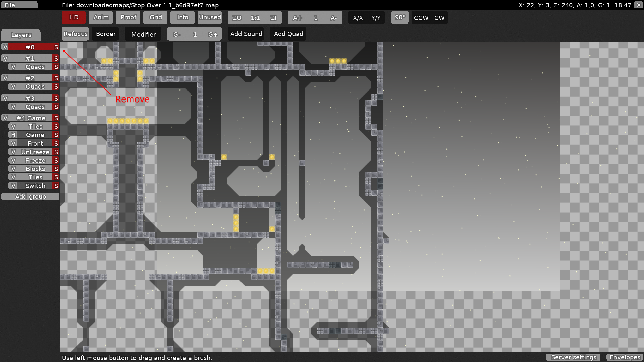Click the Add group button
Viewport: 644px width, 362px height.
pos(30,197)
